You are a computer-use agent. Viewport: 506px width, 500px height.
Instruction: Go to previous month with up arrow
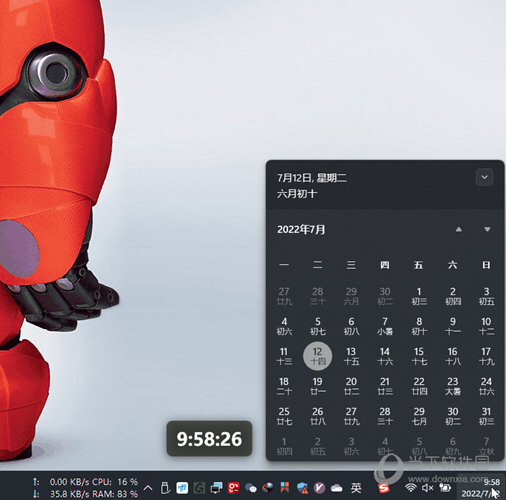coord(459,229)
